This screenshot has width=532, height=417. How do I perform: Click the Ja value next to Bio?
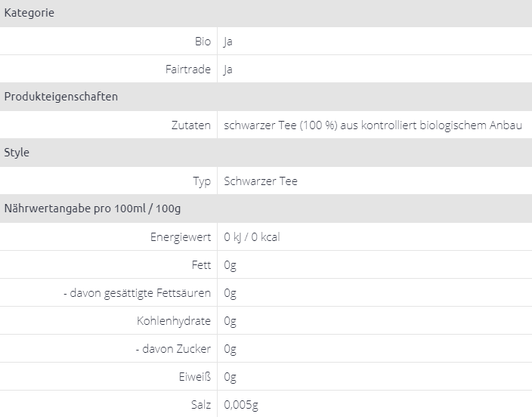coord(228,42)
